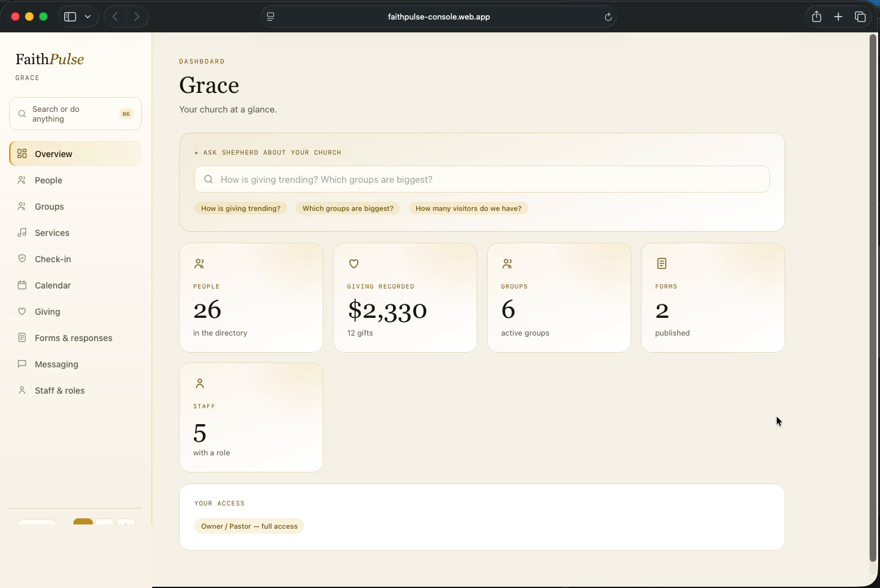Click the 'How many visitors do we have?' chip
880x588 pixels.
tap(468, 208)
